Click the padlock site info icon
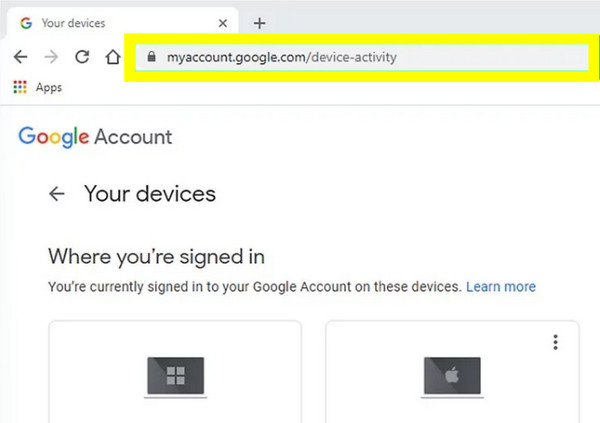600x423 pixels. [152, 57]
